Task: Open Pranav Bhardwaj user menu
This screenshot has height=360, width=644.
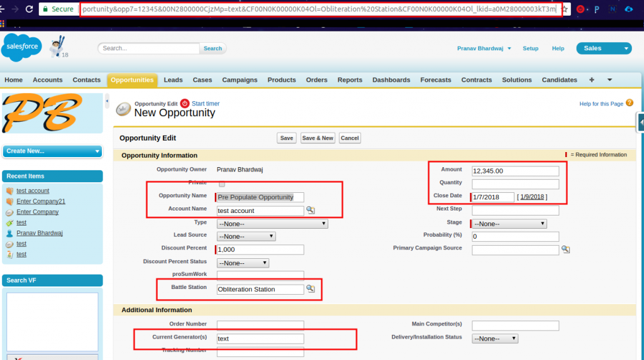Action: pos(484,48)
